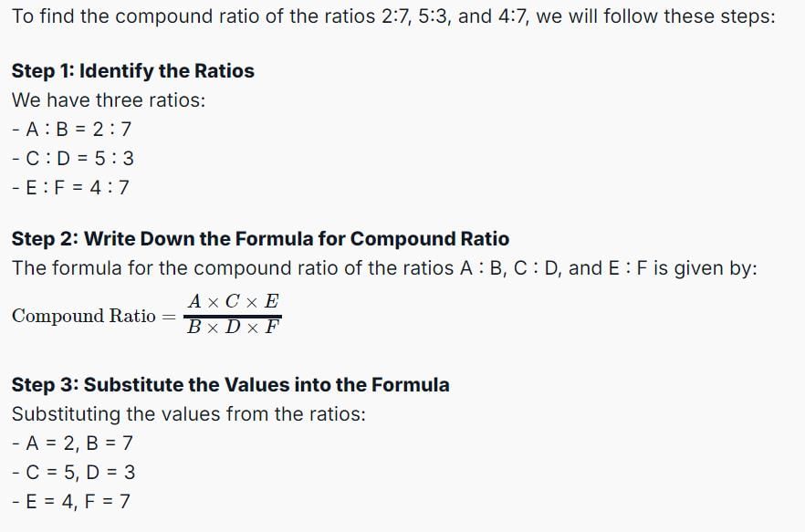Image resolution: width=805 pixels, height=532 pixels.
Task: Click the line E = 4, F = 7
Action: [x=71, y=502]
